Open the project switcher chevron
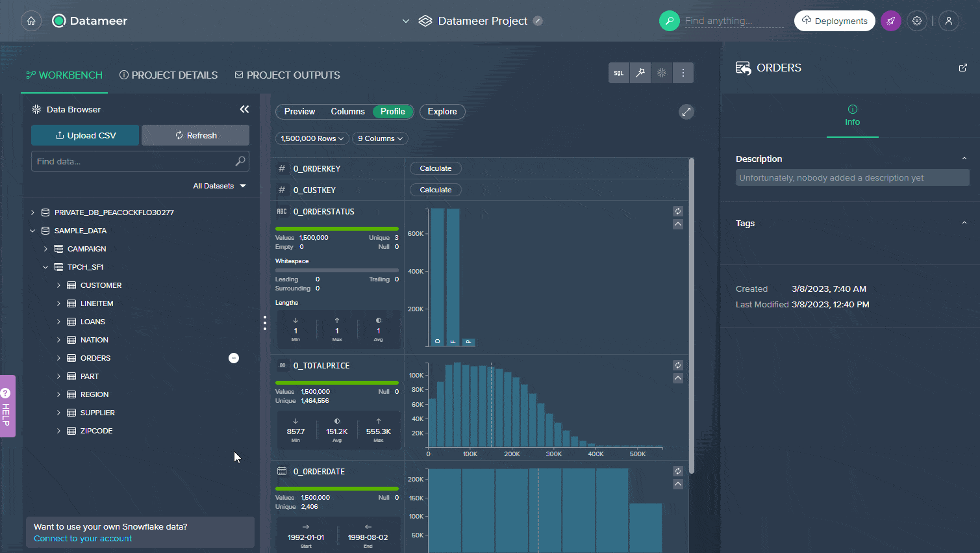This screenshot has height=553, width=980. [x=406, y=21]
